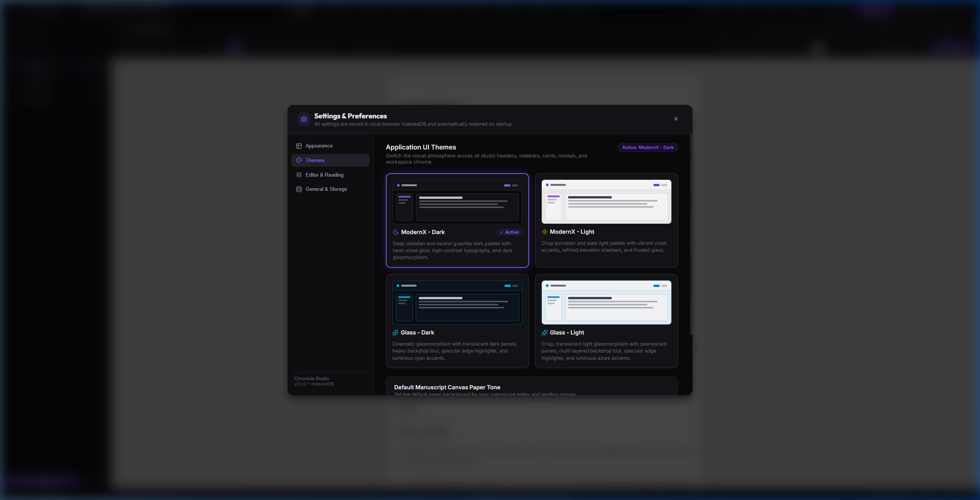This screenshot has height=500, width=980.
Task: Click the 'Glass - Light' theme title
Action: 567,333
